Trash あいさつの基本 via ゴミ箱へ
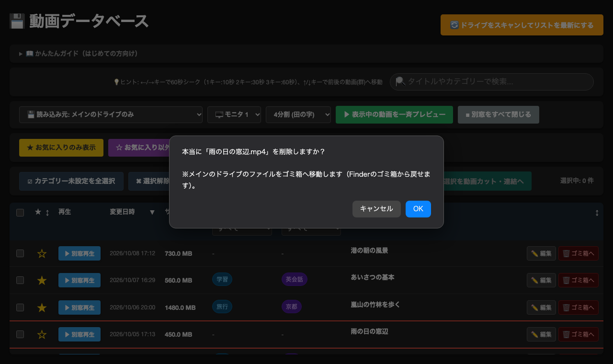The height and width of the screenshot is (364, 613). click(x=579, y=280)
